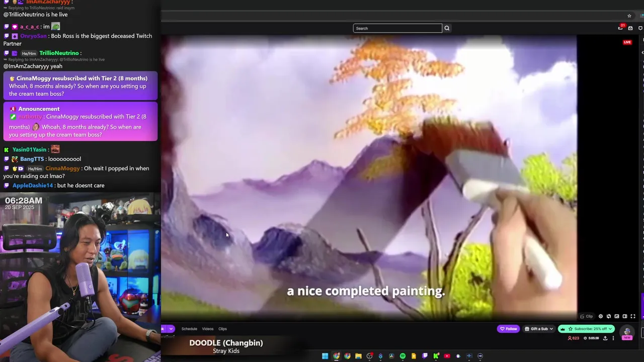Open the active Chrome taskbar icon

tap(336, 356)
